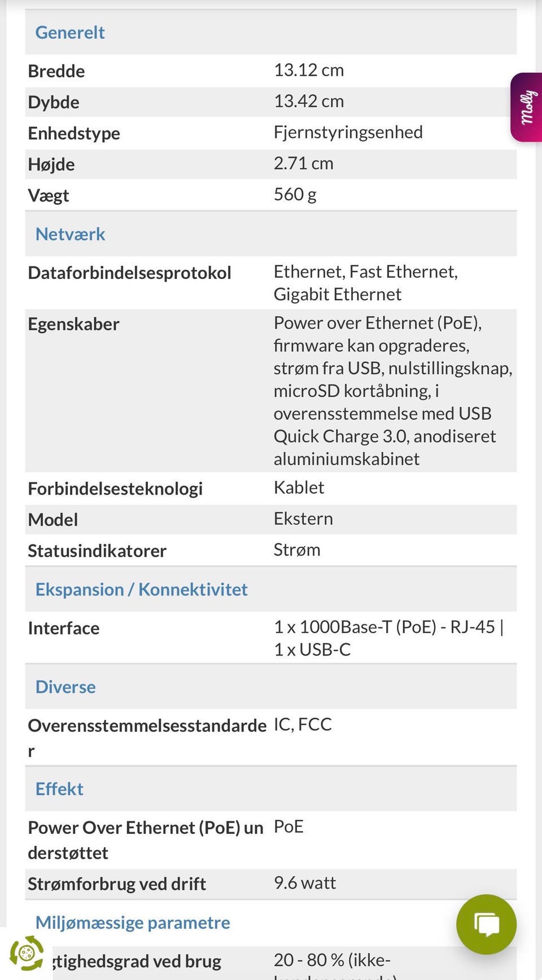The height and width of the screenshot is (980, 542).
Task: Select the 9.6 watt value
Action: [305, 883]
